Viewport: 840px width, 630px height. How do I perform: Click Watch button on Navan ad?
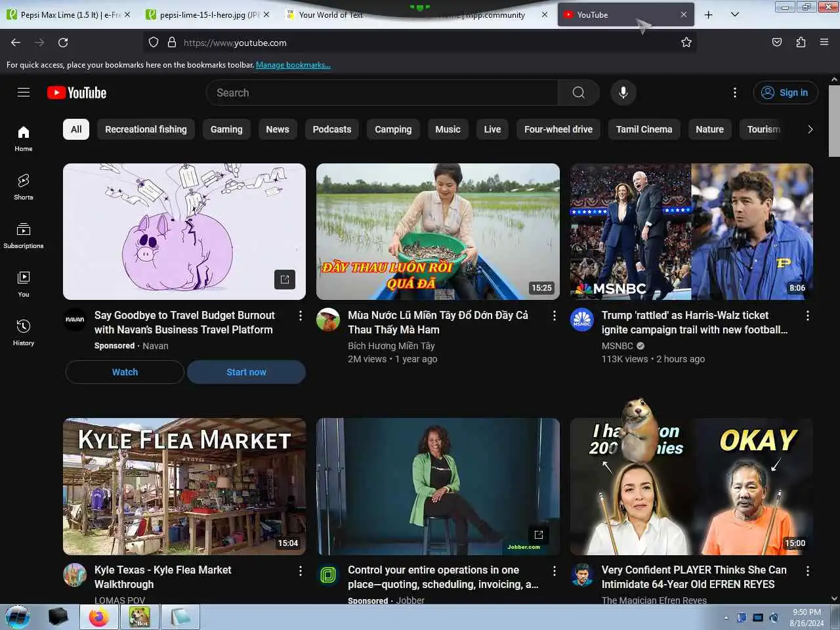click(125, 372)
